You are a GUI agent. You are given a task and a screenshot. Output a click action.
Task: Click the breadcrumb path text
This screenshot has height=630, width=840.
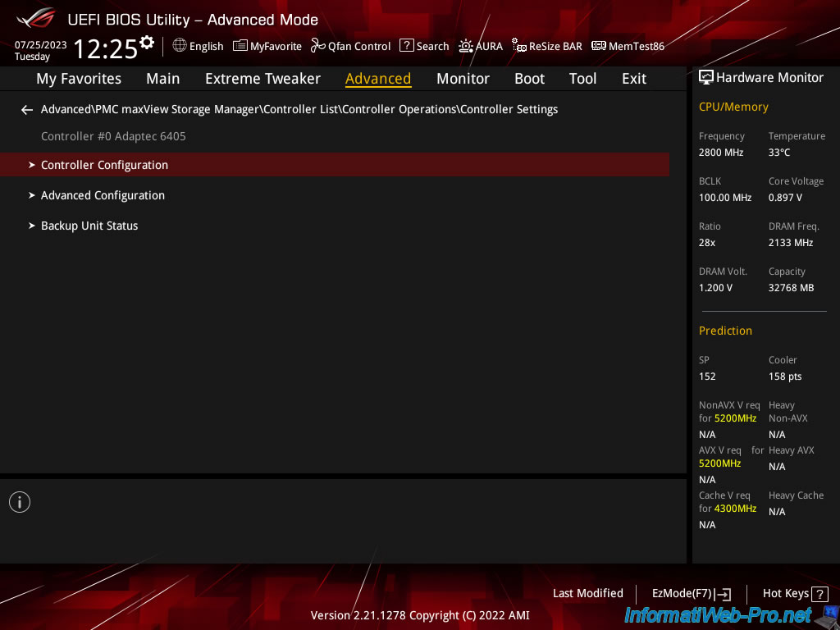click(299, 109)
